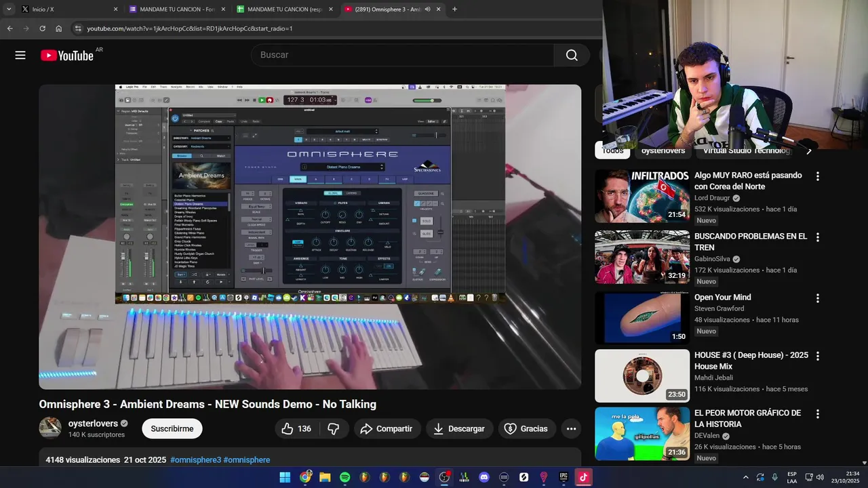Open GabinoSilva channel name
The image size is (868, 488).
712,259
